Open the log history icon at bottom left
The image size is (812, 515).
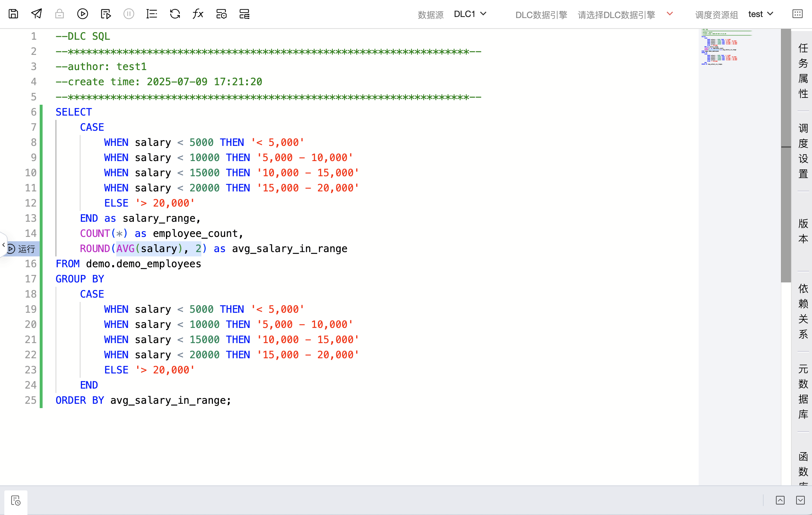pos(16,501)
